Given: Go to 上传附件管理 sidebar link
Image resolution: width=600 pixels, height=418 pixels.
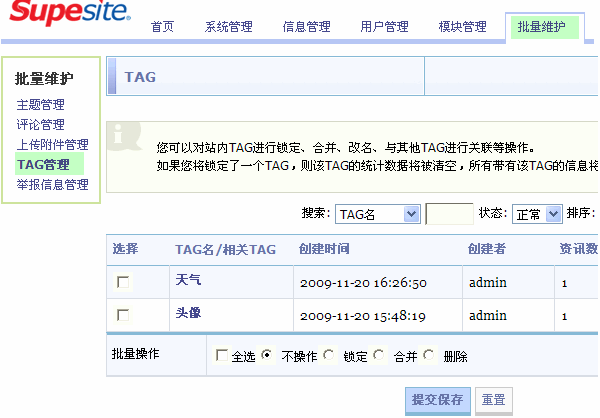Looking at the screenshot, I should (x=52, y=145).
